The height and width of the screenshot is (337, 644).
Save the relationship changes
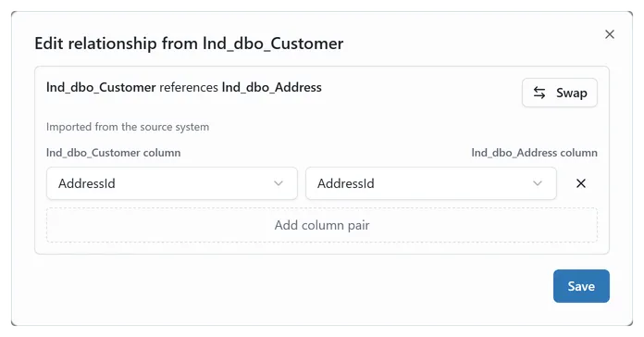coord(581,286)
